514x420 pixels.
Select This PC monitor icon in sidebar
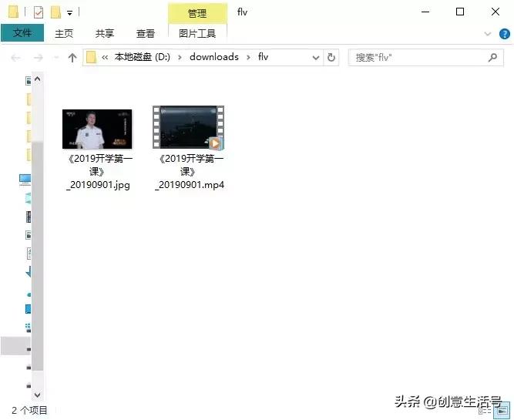click(x=25, y=180)
